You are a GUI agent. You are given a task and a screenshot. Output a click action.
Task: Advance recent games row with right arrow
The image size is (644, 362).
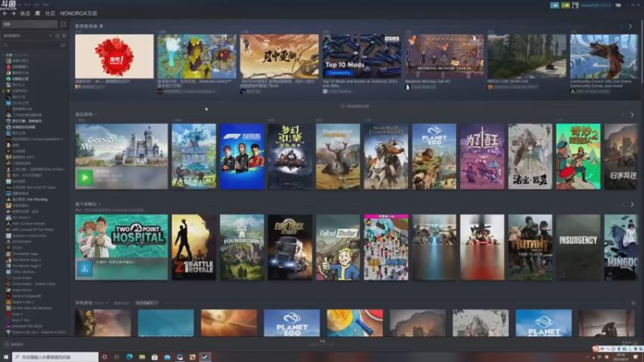pos(632,115)
